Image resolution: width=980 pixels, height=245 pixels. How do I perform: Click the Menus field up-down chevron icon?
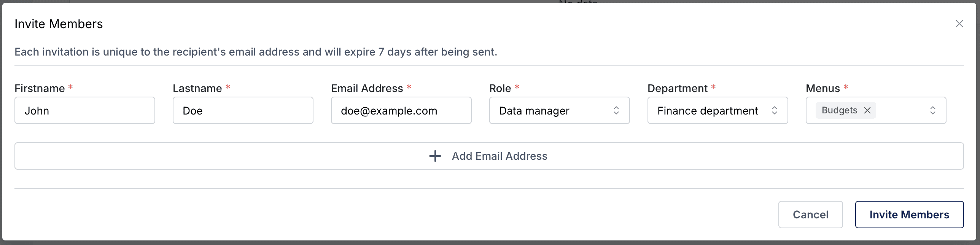(932, 110)
